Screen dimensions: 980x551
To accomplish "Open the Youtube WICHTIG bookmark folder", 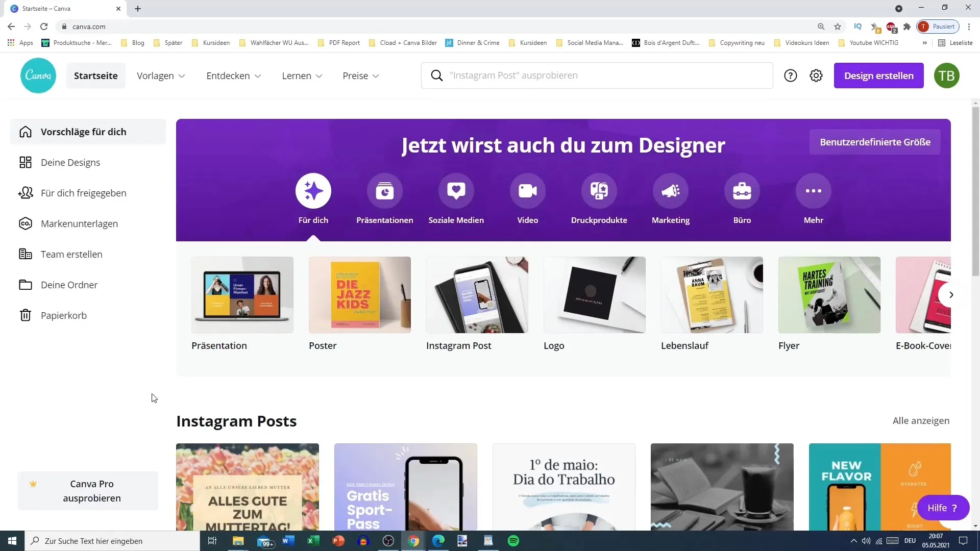I will click(868, 43).
